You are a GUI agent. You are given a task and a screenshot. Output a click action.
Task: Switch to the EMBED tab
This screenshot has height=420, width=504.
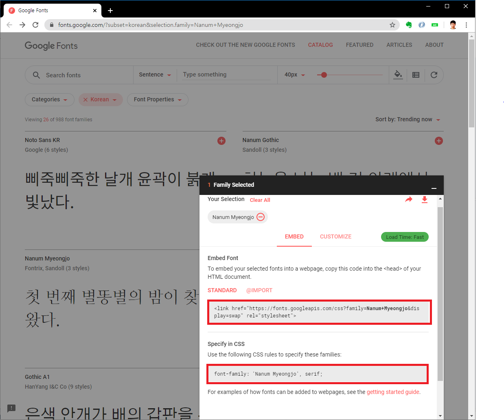(294, 236)
